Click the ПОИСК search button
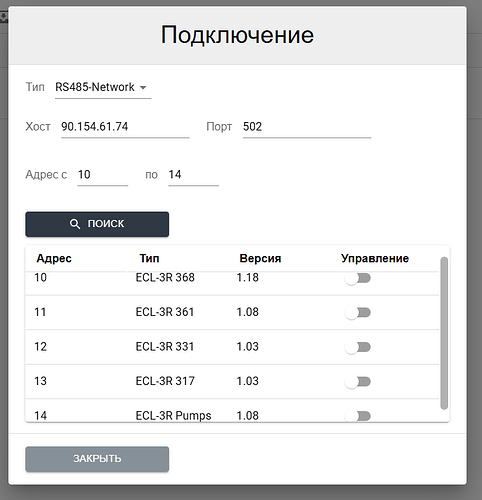 97,224
